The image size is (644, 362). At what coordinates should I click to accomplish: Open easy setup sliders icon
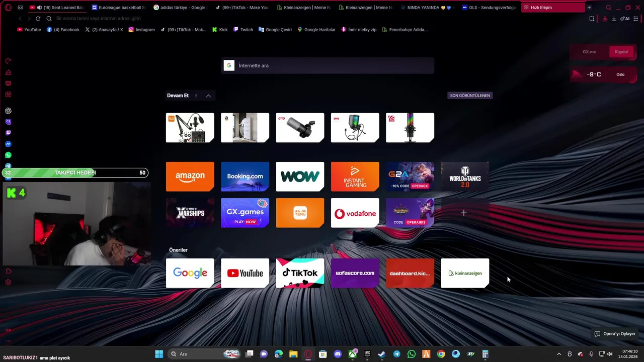[636, 19]
